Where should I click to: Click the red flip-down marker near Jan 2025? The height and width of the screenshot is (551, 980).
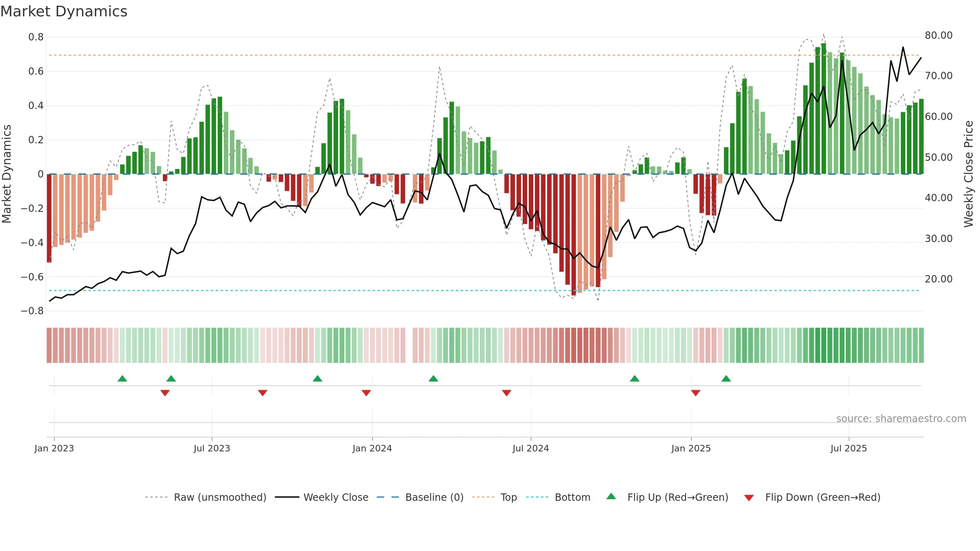click(696, 393)
